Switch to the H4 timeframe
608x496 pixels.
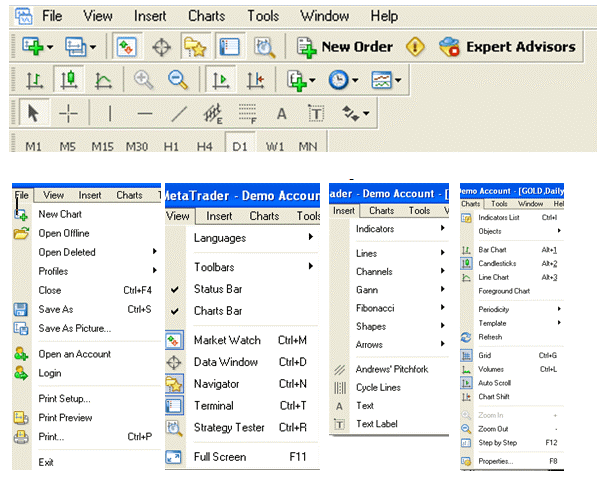204,147
